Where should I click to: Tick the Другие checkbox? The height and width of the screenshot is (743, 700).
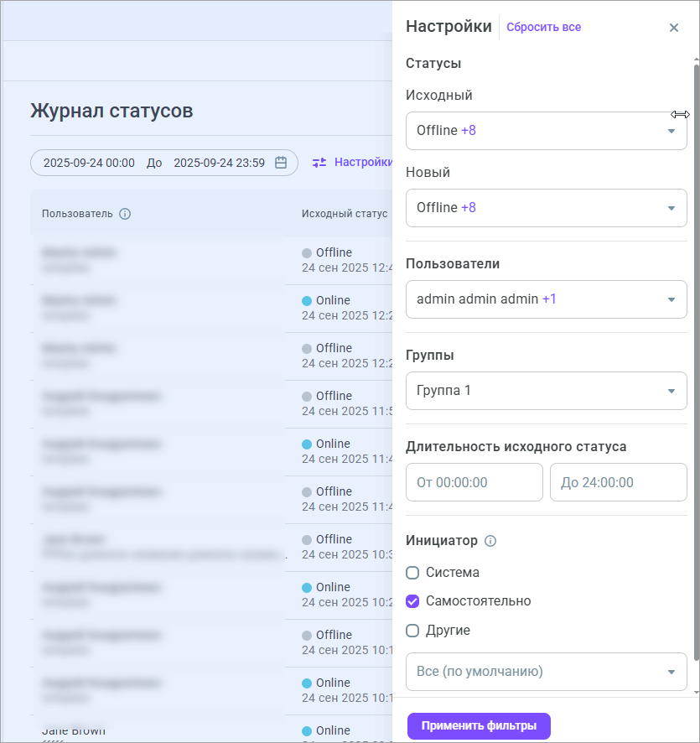coord(412,631)
